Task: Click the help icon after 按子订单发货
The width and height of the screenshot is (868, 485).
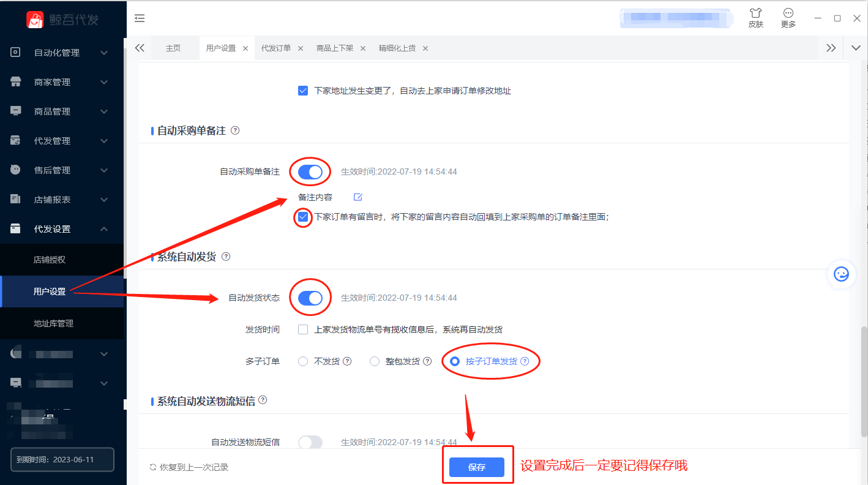Action: click(x=525, y=361)
